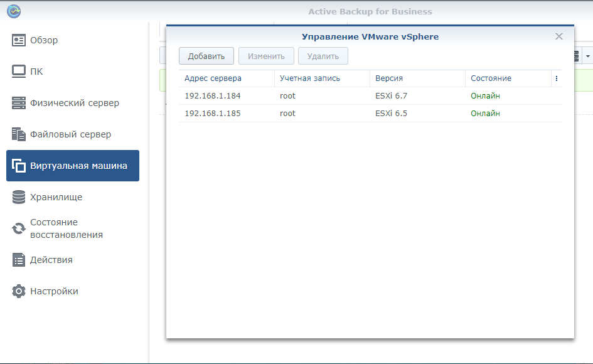Click Онлайн status of ESXi 6.7 row
593x364 pixels.
pyautogui.click(x=485, y=96)
